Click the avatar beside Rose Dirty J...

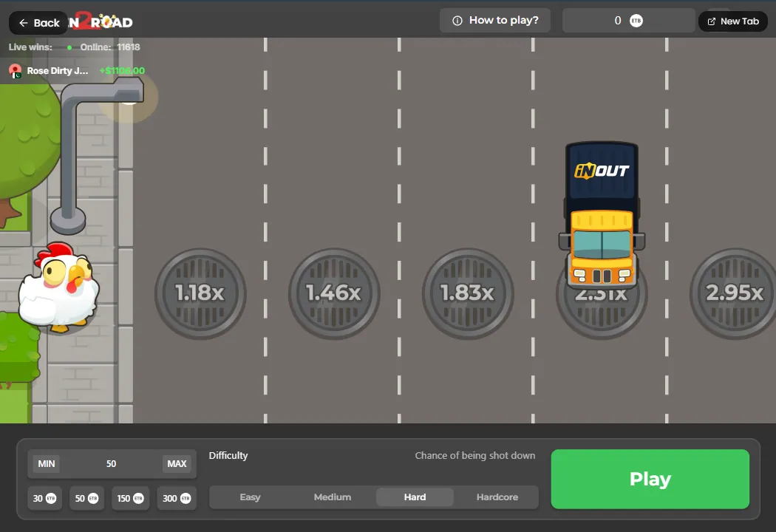tap(16, 71)
